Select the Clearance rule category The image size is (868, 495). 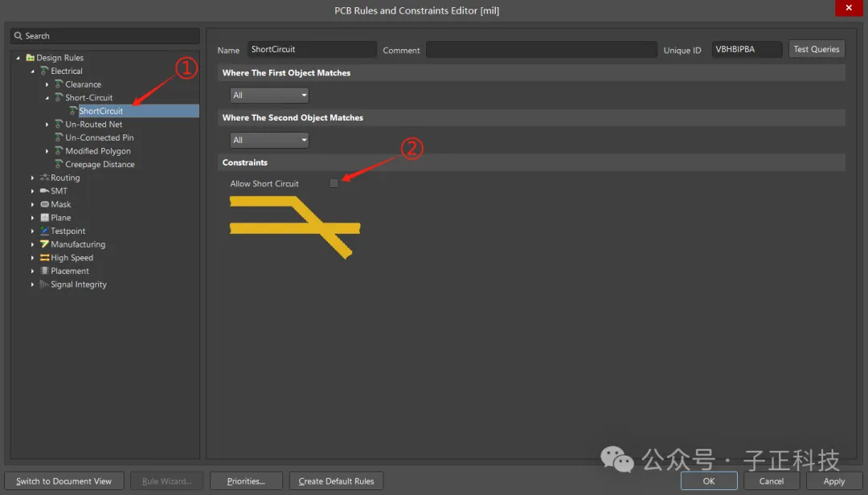(x=83, y=84)
